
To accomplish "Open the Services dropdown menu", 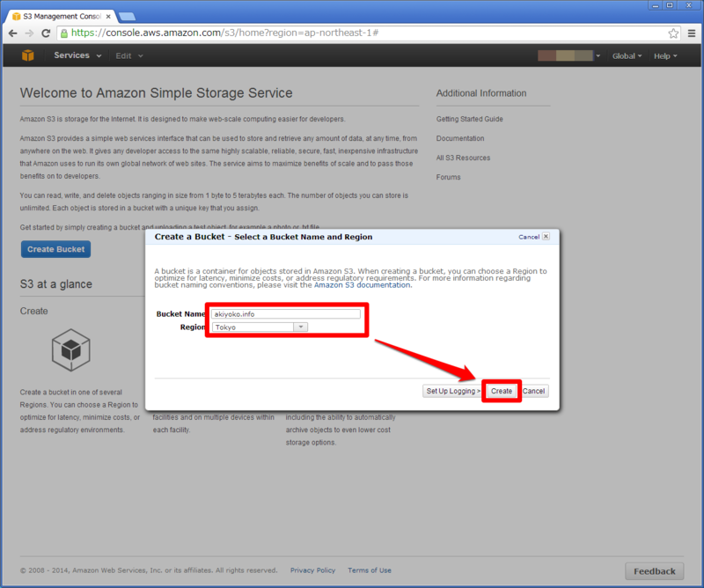I will pos(77,55).
